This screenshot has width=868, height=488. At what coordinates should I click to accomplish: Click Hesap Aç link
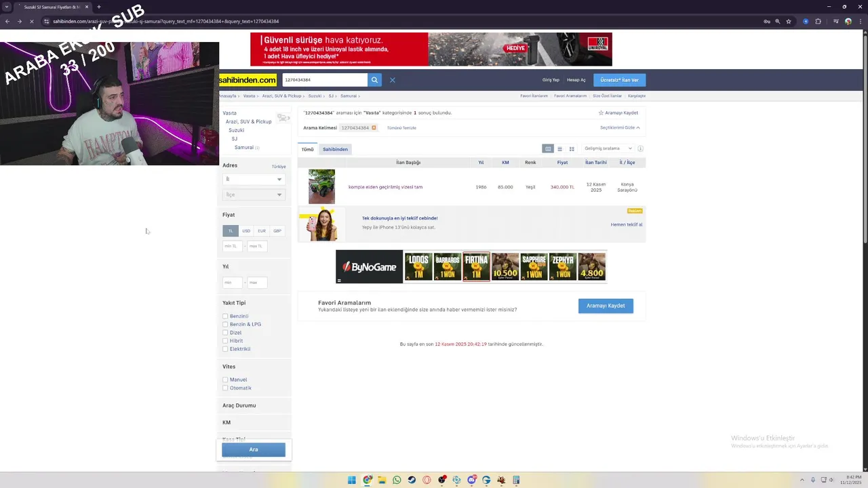576,80
